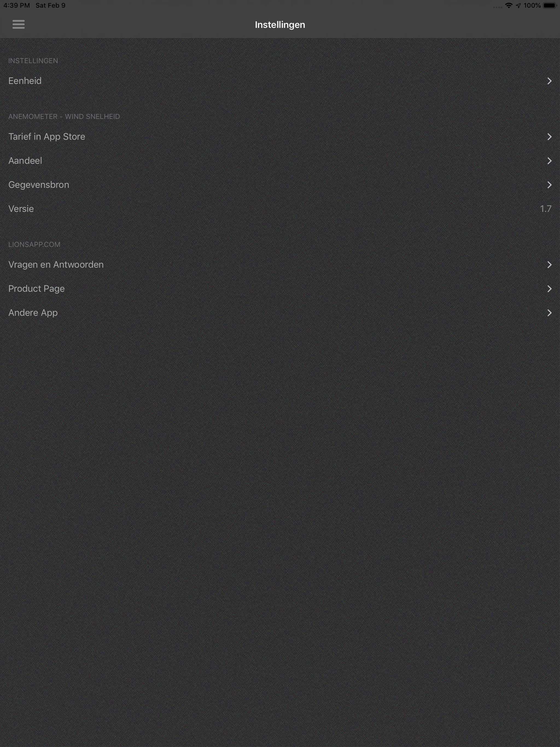Open Vragen en Antwoorden
This screenshot has width=560, height=747.
click(280, 265)
